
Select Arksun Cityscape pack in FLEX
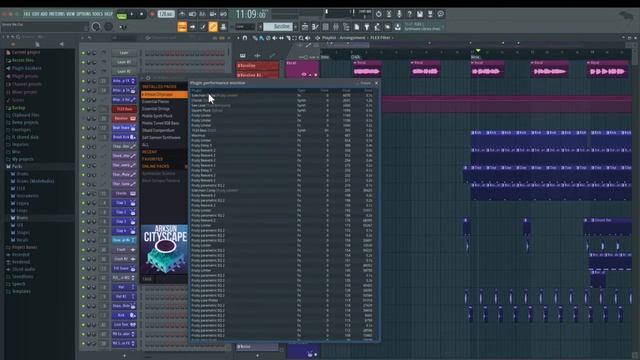(x=164, y=94)
